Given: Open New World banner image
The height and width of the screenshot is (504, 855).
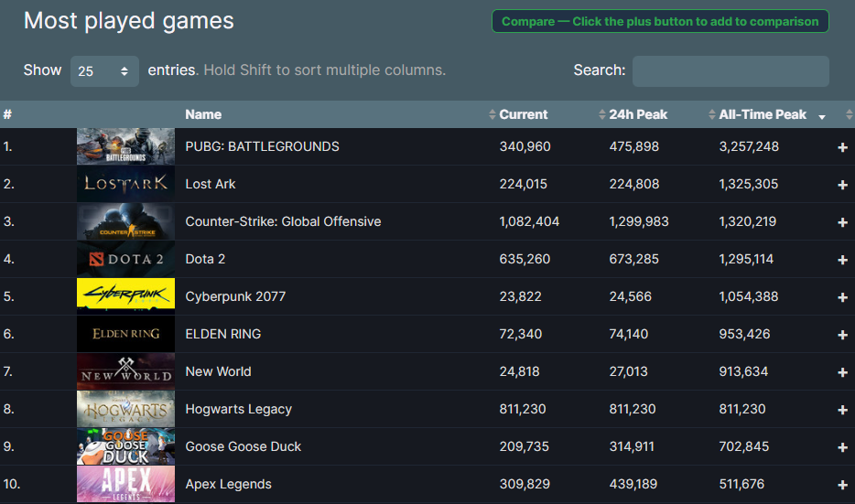Looking at the screenshot, I should pos(126,371).
